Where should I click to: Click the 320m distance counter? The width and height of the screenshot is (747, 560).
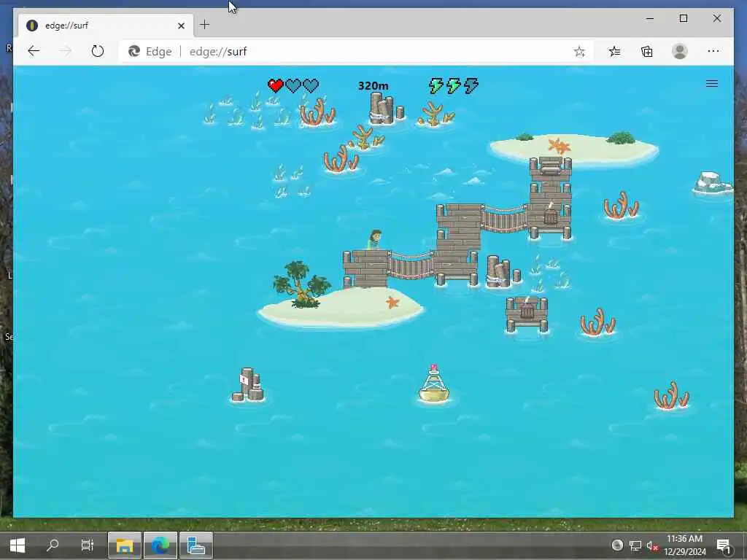click(x=373, y=86)
